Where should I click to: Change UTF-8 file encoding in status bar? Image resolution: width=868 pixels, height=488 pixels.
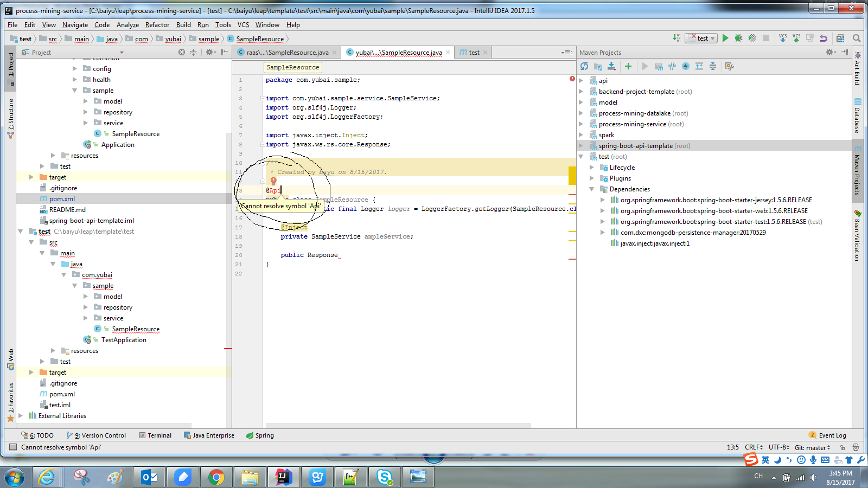[779, 447]
